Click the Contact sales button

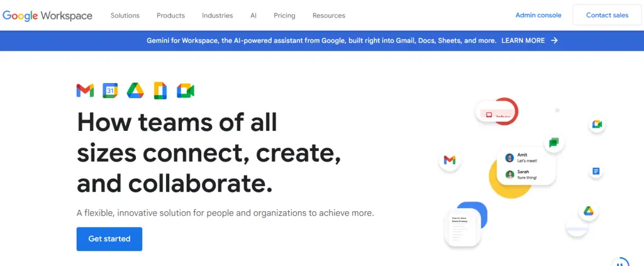607,15
